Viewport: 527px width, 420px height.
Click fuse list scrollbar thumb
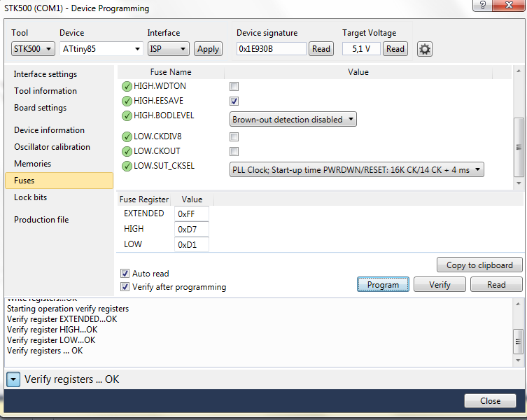[519, 147]
